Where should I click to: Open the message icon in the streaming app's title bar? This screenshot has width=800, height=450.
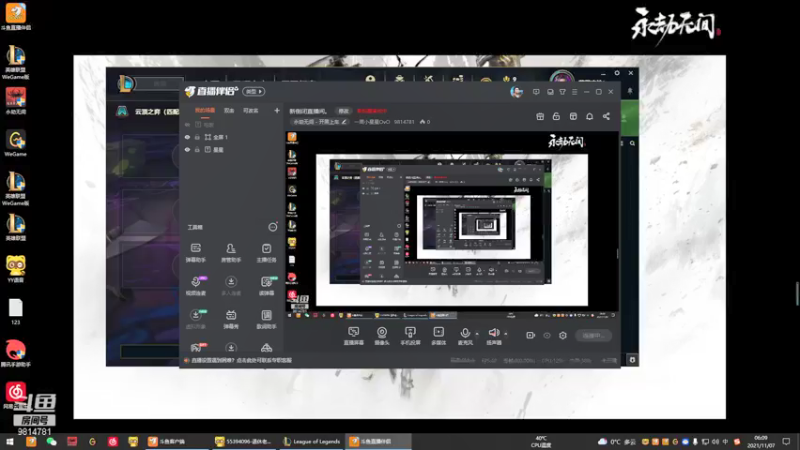point(536,92)
